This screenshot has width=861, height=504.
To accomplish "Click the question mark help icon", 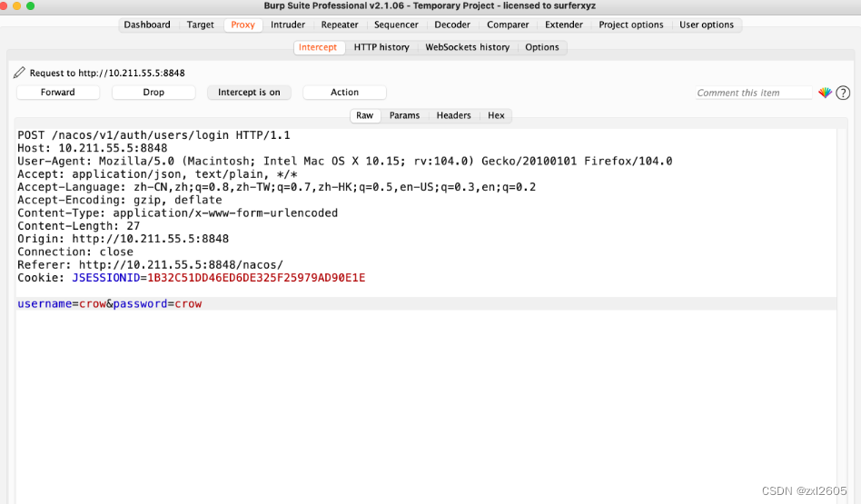I will point(843,93).
